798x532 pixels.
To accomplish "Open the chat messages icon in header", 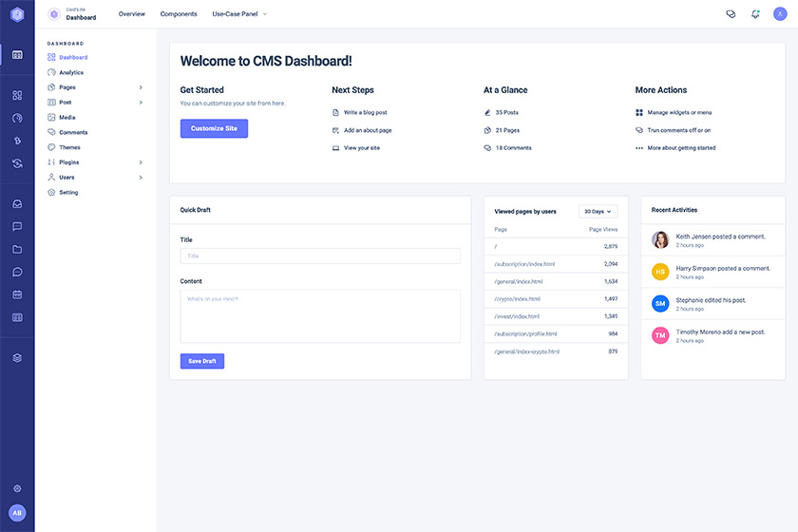I will click(731, 14).
